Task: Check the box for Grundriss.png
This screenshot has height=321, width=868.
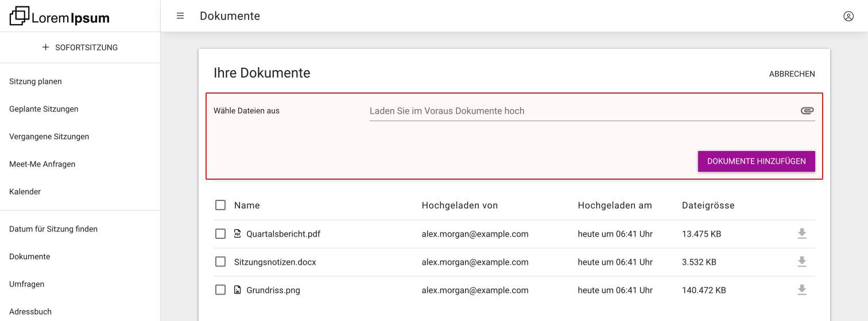Action: point(220,290)
